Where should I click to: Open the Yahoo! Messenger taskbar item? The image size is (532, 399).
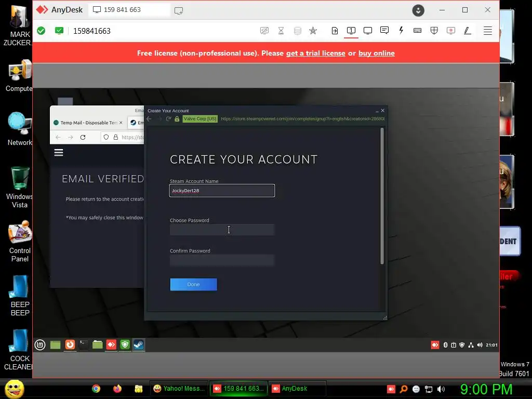(x=179, y=389)
